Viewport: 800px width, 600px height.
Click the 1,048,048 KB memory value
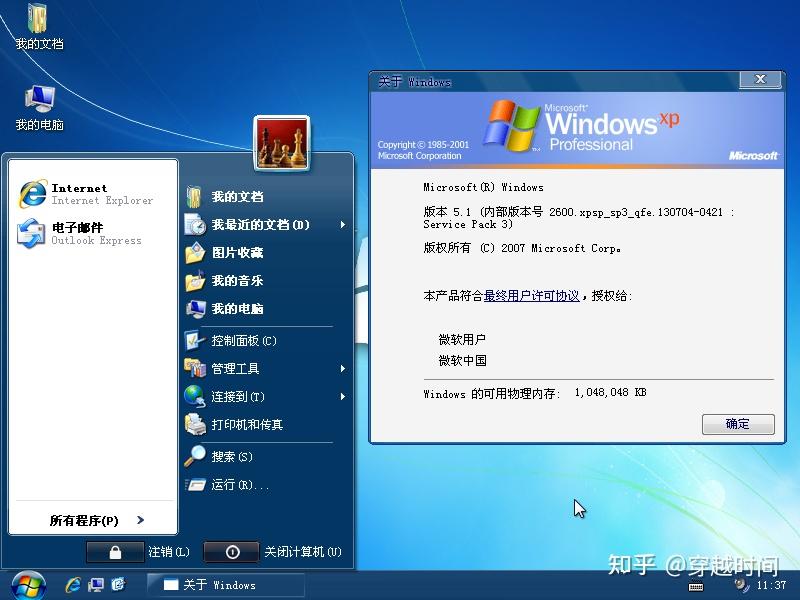tap(610, 392)
